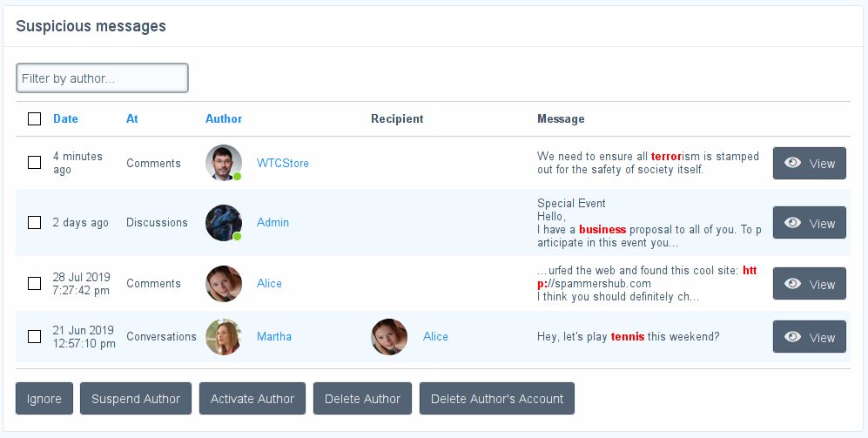The image size is (868, 438).
Task: Check the WTCStore message row checkbox
Action: 34,163
